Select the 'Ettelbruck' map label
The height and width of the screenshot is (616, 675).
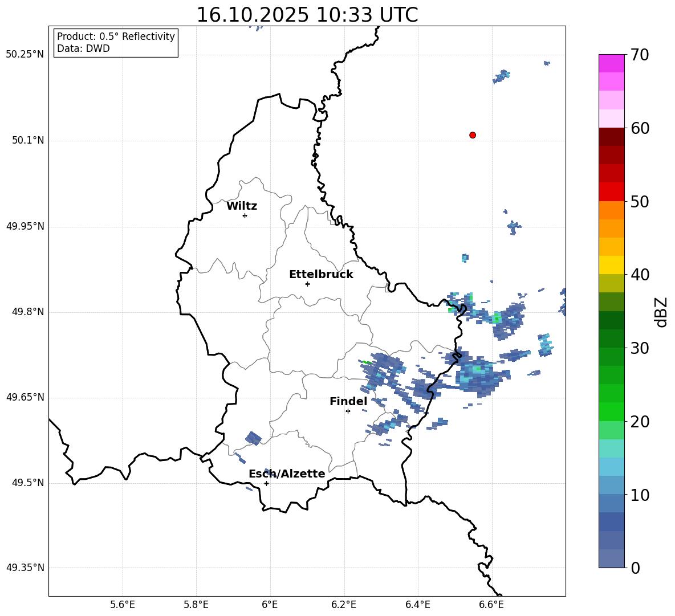tap(321, 275)
